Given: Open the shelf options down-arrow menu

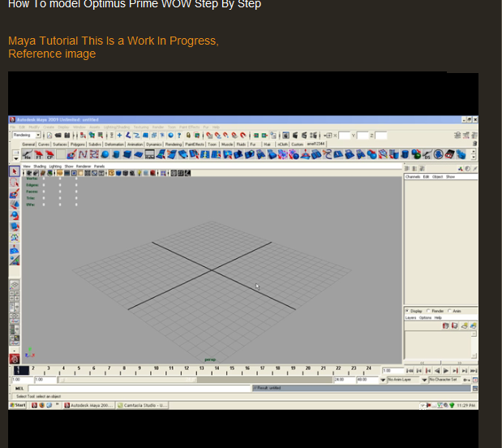Looking at the screenshot, I should coord(15,158).
